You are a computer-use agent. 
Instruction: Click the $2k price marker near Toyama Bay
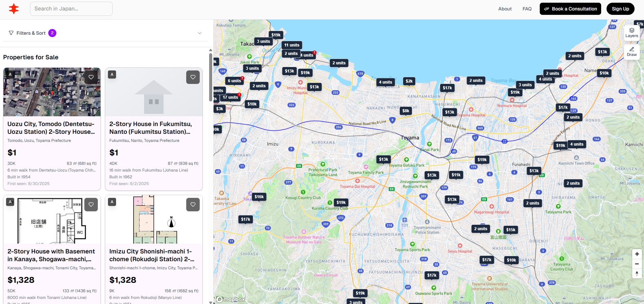pos(409,81)
